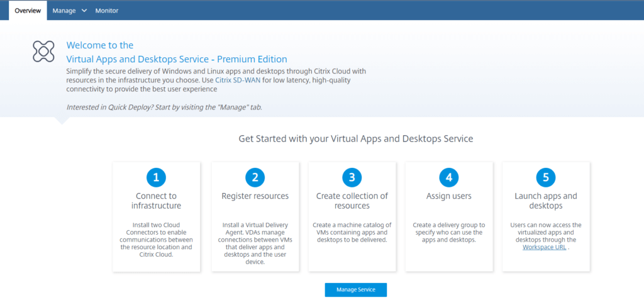Viewport: 644px width, 307px height.
Task: Select the step 5 circle badge
Action: coord(546,177)
